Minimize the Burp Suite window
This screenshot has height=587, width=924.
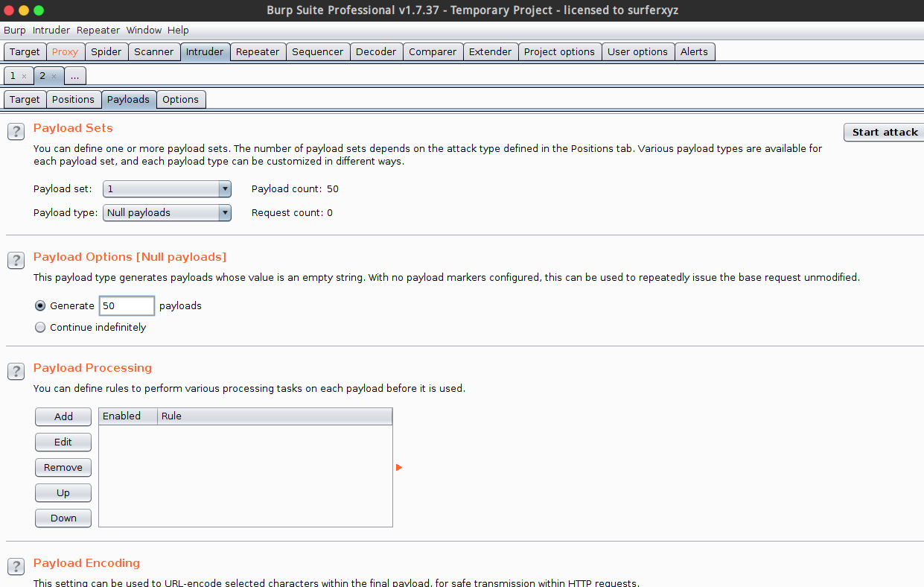click(x=24, y=10)
